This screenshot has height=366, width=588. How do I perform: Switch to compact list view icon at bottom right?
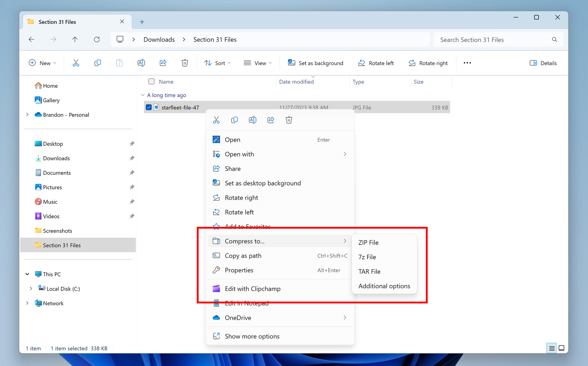pos(551,348)
